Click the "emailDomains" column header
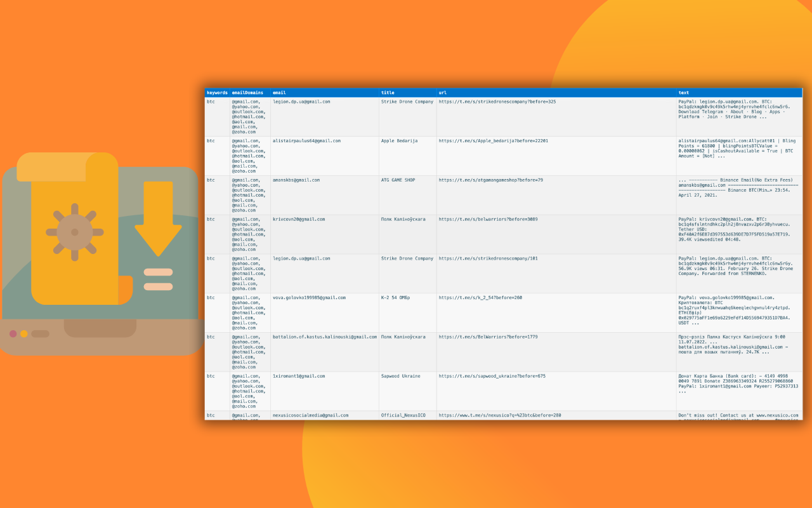 (x=250, y=93)
